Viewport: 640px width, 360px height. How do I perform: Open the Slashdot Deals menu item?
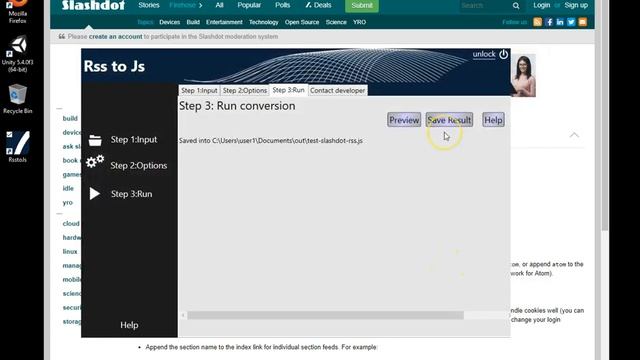click(x=318, y=5)
